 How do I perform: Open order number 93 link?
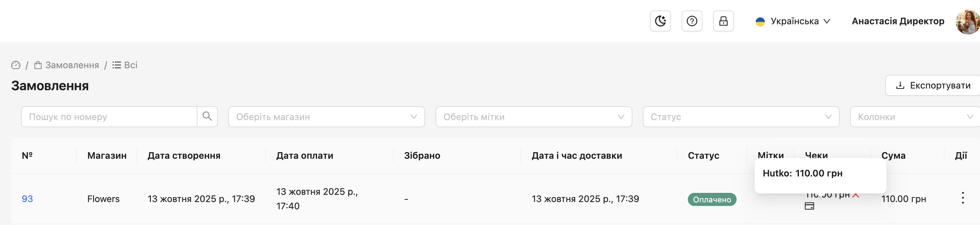27,199
